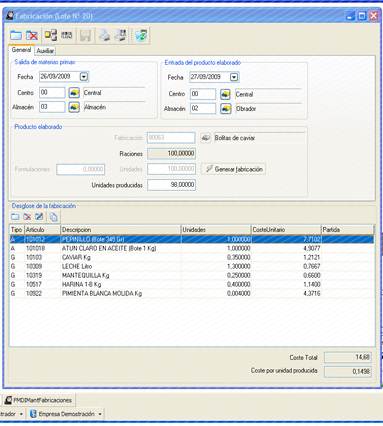
Task: Sort by the Descripcion column header
Action: coord(120,230)
